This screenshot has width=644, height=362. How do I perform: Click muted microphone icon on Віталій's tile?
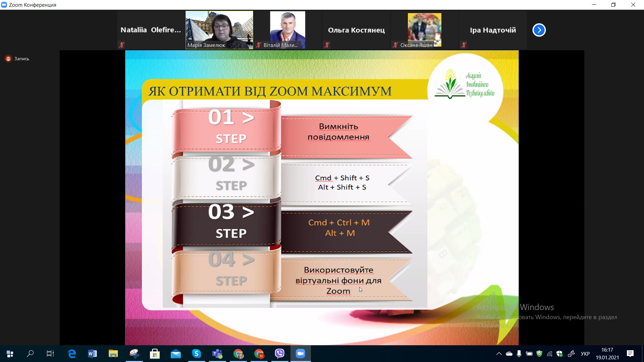point(258,45)
